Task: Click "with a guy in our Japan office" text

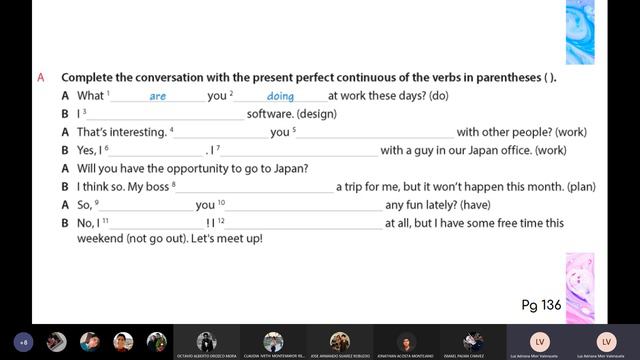Action: 456,150
